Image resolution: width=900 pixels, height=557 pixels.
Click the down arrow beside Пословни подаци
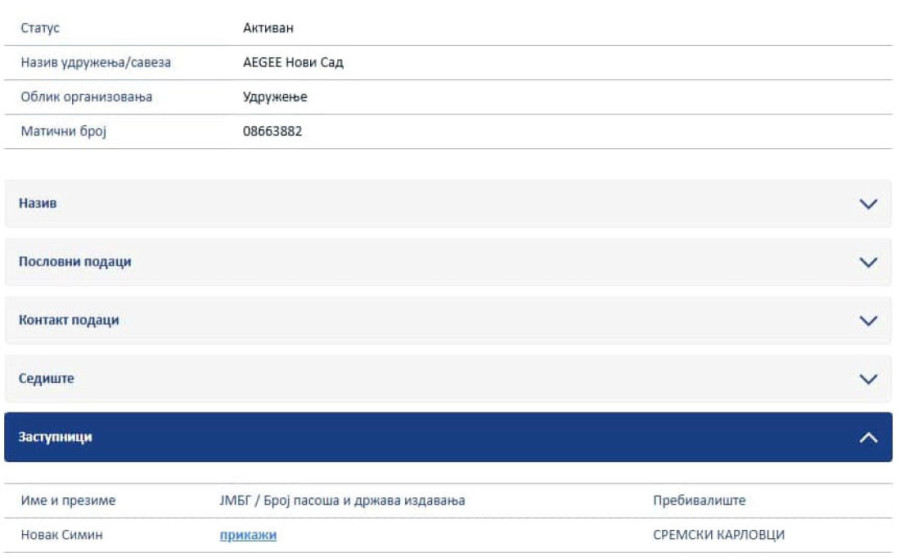(868, 262)
